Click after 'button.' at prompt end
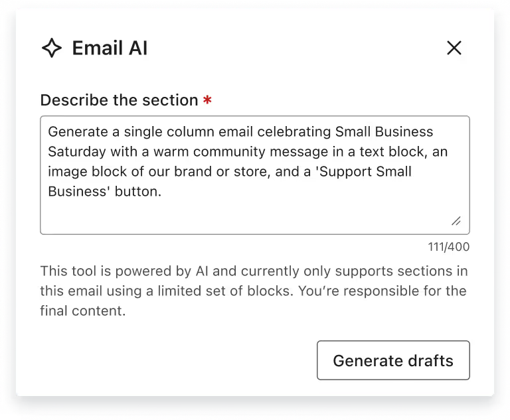 pyautogui.click(x=163, y=192)
